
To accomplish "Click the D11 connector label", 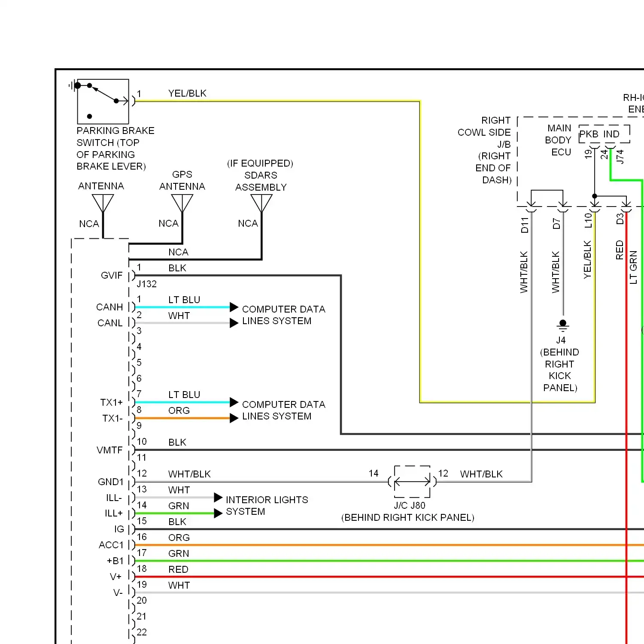I will [x=525, y=225].
